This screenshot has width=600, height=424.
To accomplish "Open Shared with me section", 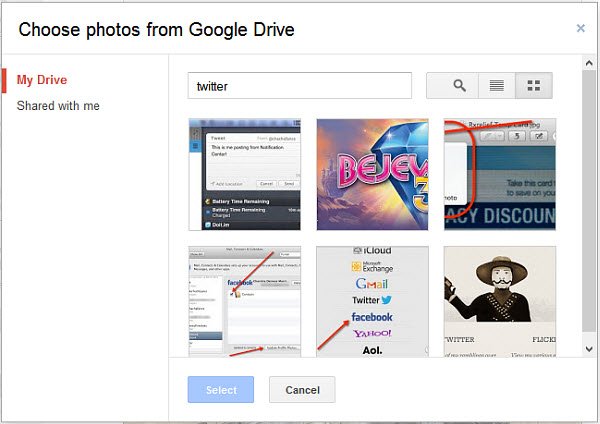I will click(58, 106).
